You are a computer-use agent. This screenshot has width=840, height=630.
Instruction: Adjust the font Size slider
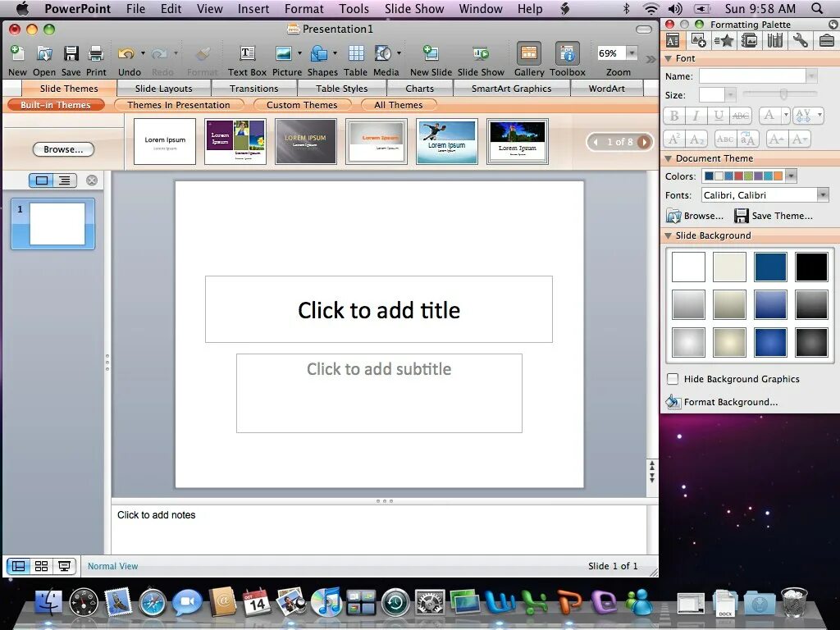point(783,95)
